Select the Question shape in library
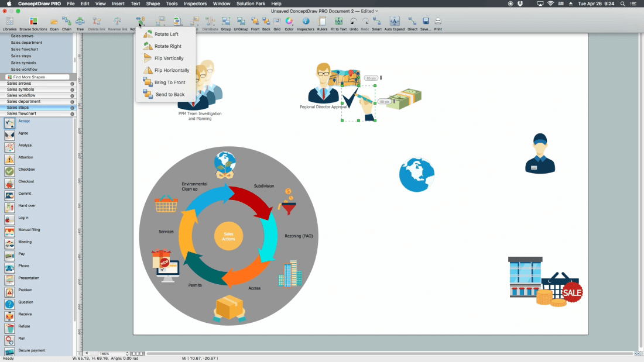The height and width of the screenshot is (362, 644). click(x=9, y=304)
